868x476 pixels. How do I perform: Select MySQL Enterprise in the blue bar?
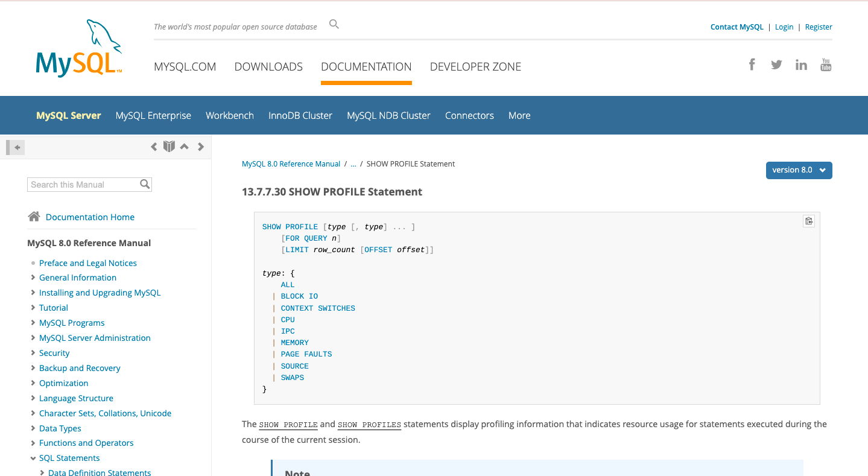coord(153,115)
